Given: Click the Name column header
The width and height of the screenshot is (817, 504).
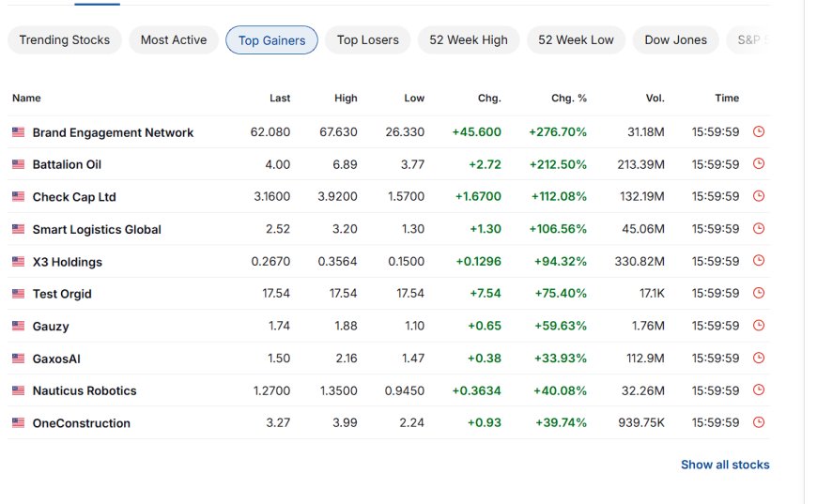Looking at the screenshot, I should pos(26,98).
